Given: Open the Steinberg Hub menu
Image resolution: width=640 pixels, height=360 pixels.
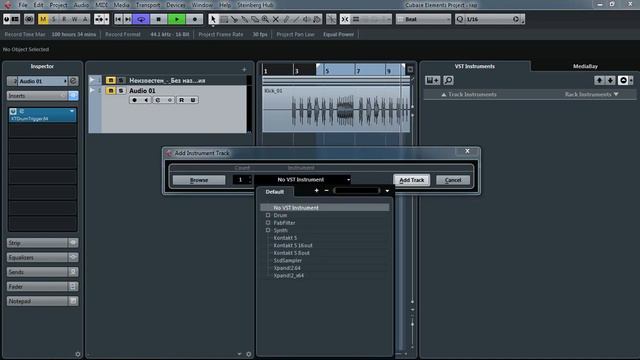Looking at the screenshot, I should (256, 5).
